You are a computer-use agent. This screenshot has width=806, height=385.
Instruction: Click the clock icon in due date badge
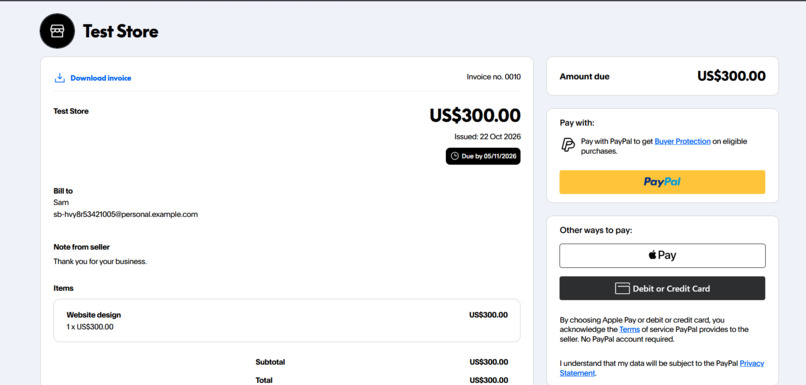point(454,156)
